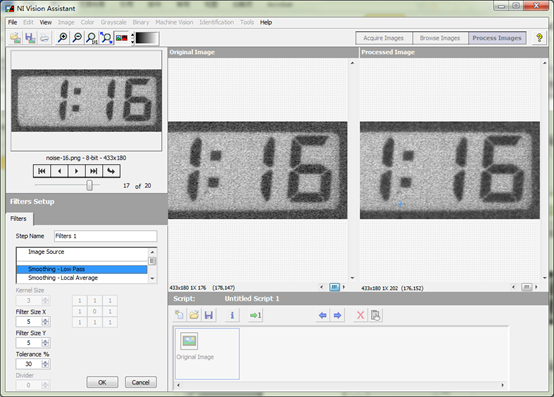The width and height of the screenshot is (554, 397).
Task: Switch to the Browse Images mode
Action: click(x=440, y=38)
